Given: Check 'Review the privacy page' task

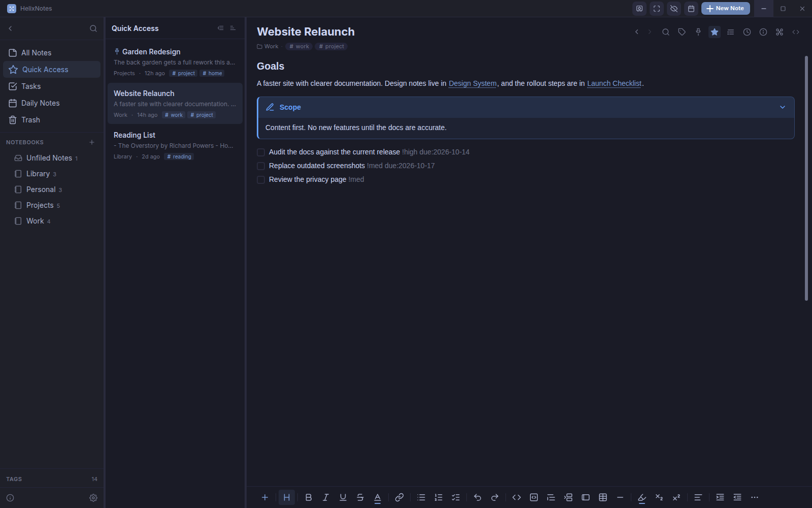Looking at the screenshot, I should point(261,180).
